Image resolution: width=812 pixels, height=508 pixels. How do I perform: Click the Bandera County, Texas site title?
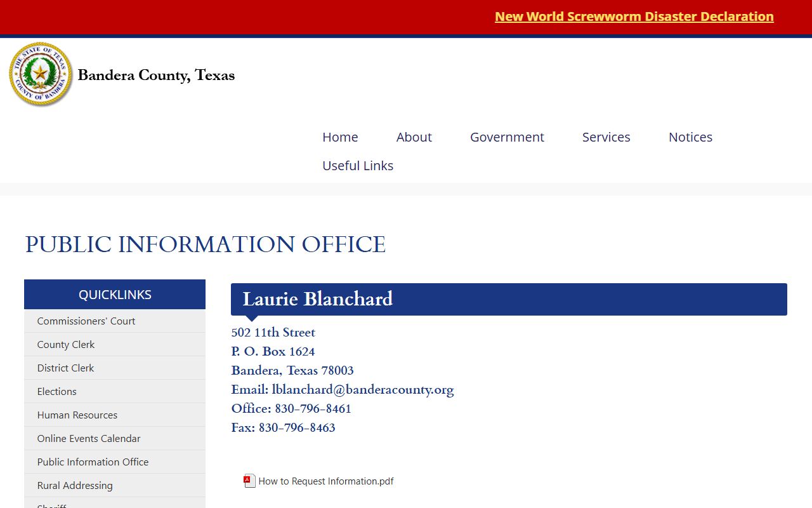pos(156,75)
